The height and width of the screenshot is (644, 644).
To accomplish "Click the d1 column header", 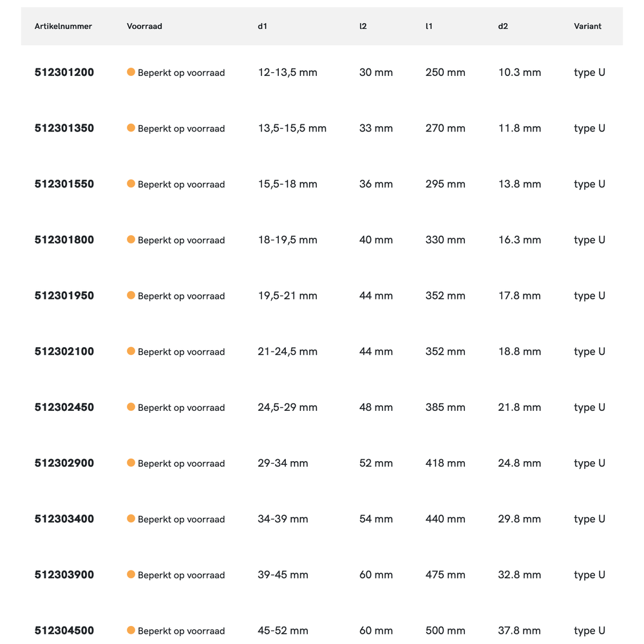I will [x=262, y=26].
